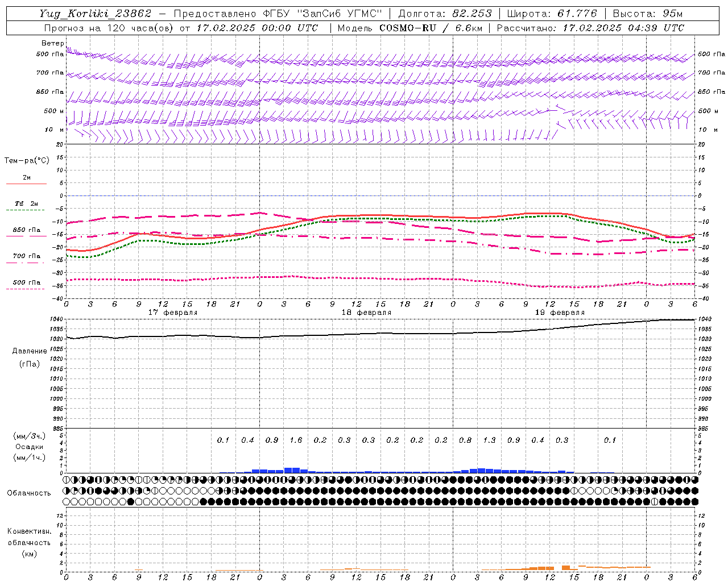Click the Высота: 95м header field
The image size is (728, 582).
tap(647, 14)
